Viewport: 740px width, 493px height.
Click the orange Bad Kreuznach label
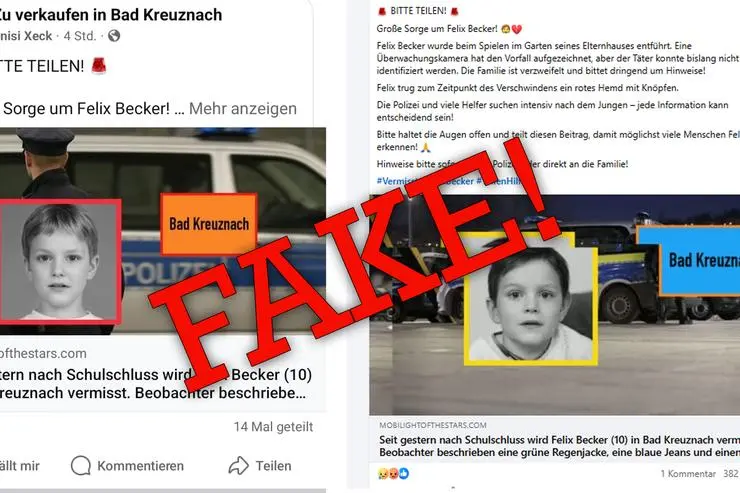pos(209,224)
